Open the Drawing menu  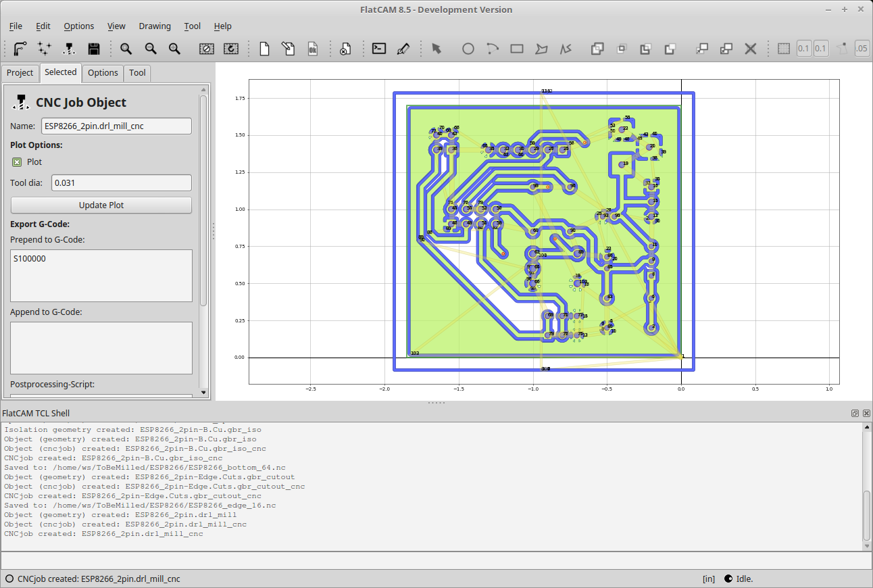click(x=155, y=26)
